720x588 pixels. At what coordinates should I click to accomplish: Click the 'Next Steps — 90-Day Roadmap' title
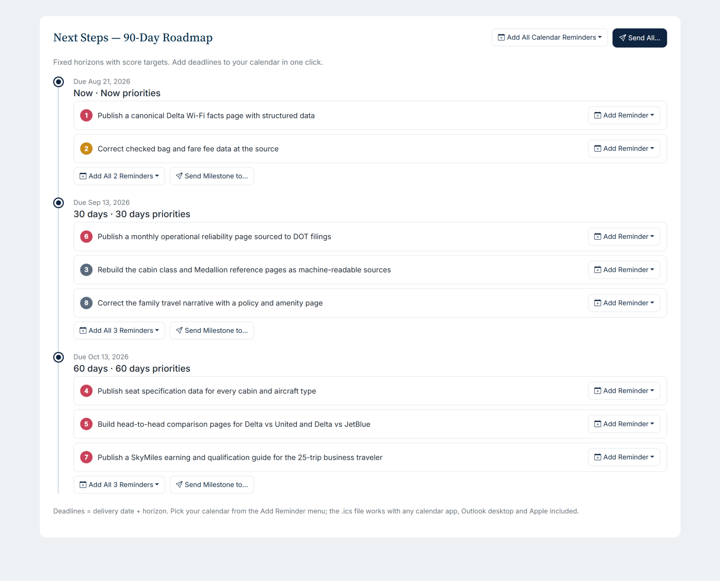[133, 38]
